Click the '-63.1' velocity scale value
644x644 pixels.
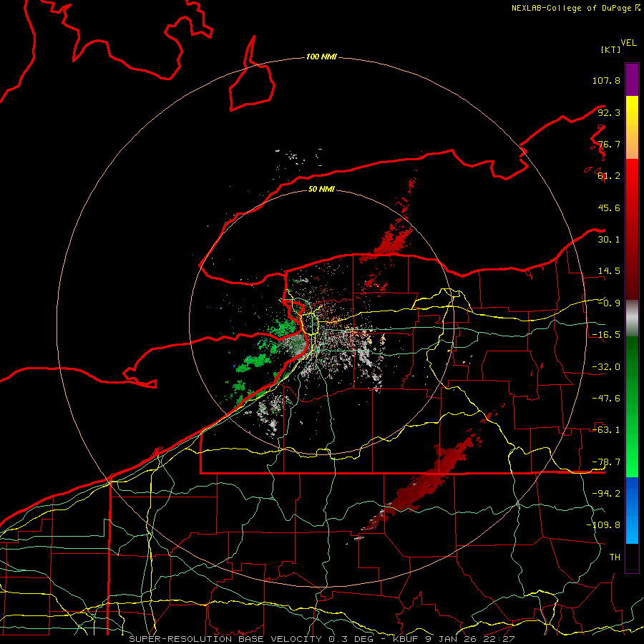(x=606, y=430)
